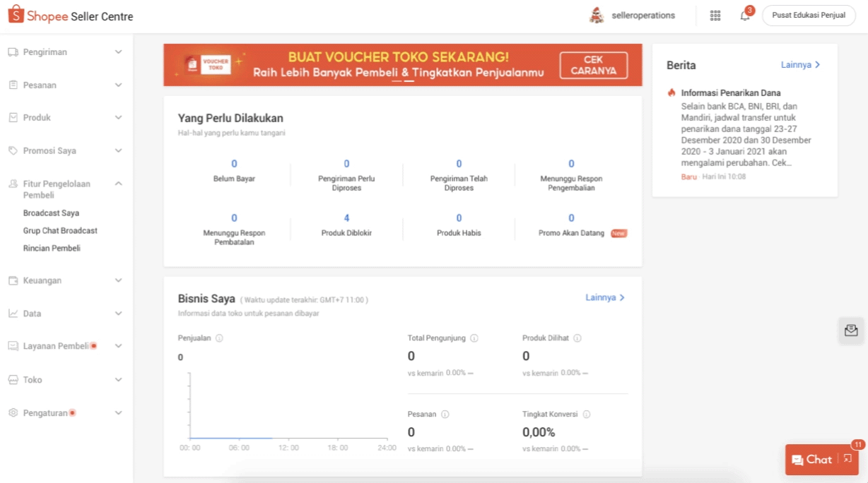Click the Produk Diblokir count of 4
Screen dimensions: 868x483
(346, 218)
